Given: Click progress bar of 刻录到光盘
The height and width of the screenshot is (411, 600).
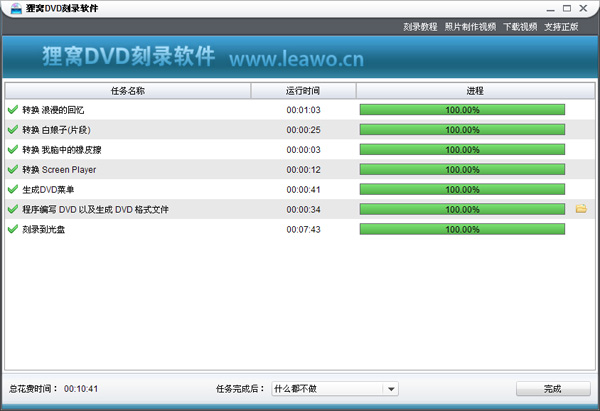Looking at the screenshot, I should [x=462, y=229].
